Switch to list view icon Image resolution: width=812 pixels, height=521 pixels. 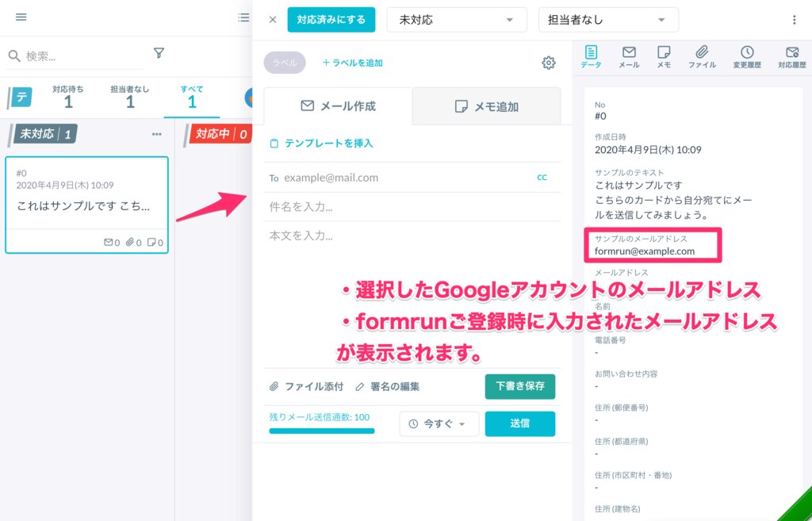pyautogui.click(x=243, y=17)
